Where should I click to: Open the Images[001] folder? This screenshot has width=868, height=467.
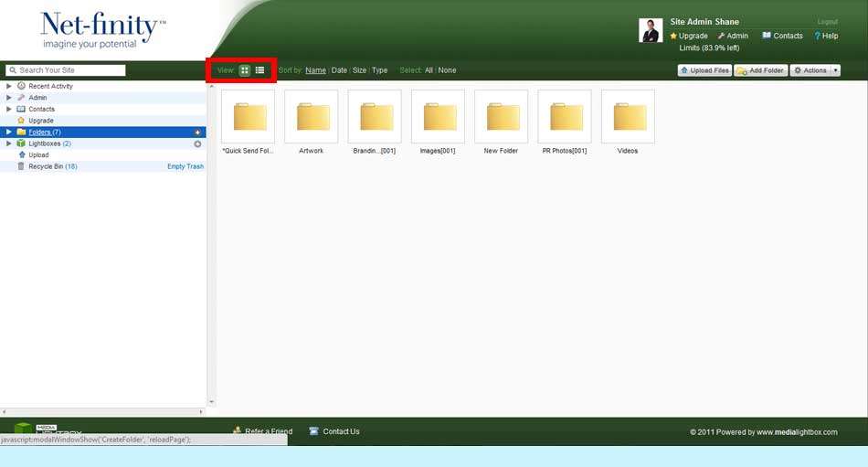pyautogui.click(x=438, y=117)
